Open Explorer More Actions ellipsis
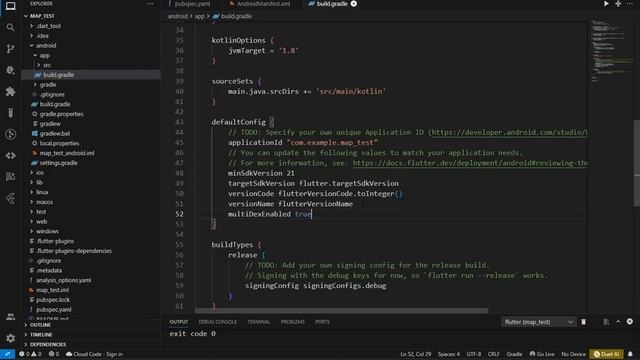640x360 pixels. [x=150, y=4]
